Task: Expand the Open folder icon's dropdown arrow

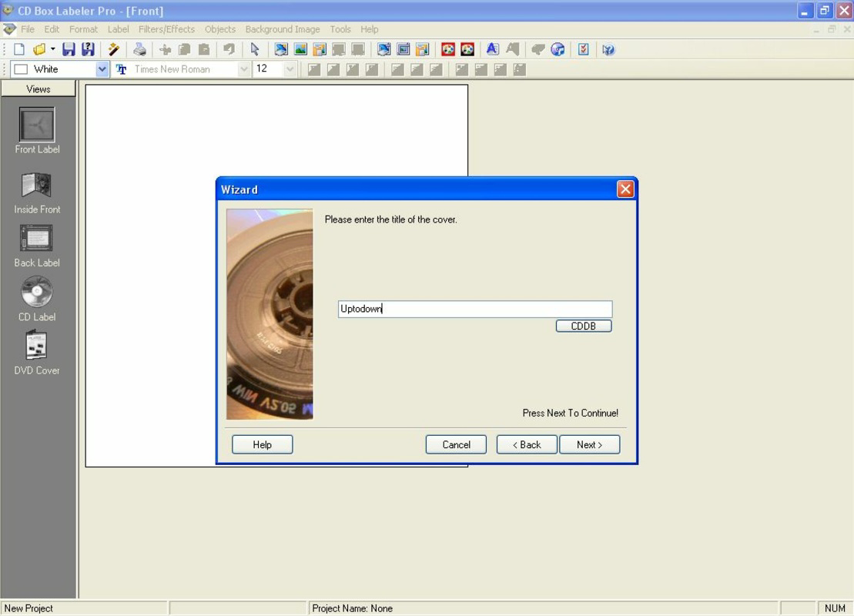Action: [x=53, y=49]
